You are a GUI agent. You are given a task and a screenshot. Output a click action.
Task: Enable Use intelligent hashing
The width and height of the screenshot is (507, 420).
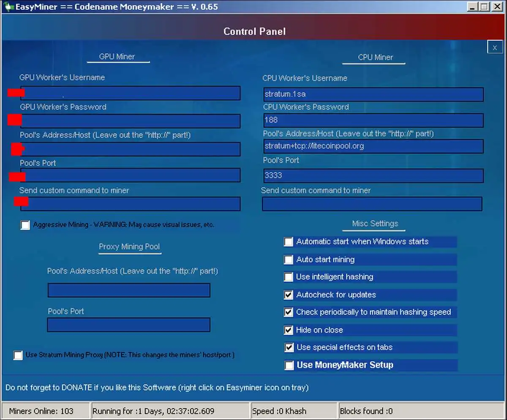coord(289,277)
